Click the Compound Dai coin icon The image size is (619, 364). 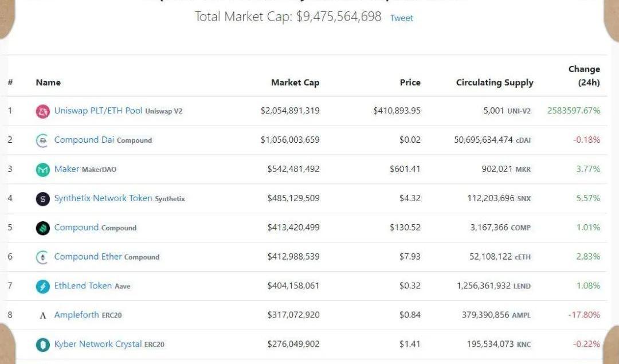coord(43,140)
